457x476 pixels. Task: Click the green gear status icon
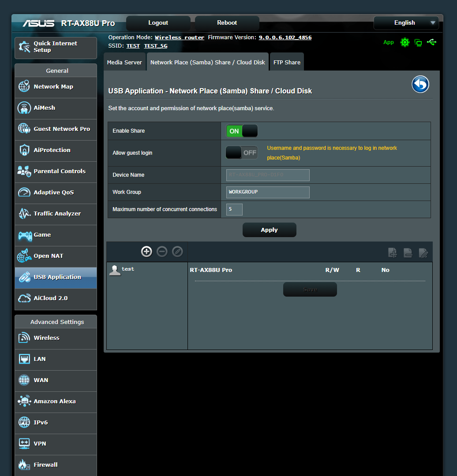405,42
